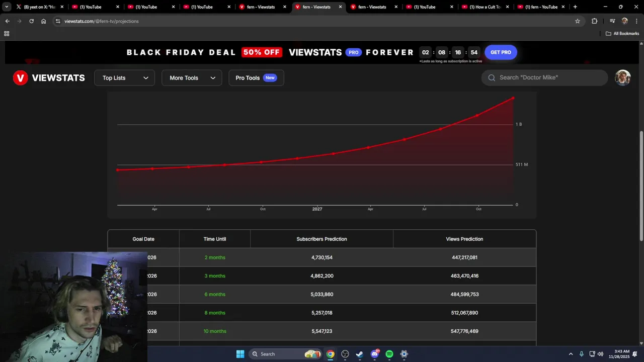Open the Chrome three-dot menu
The width and height of the screenshot is (644, 362).
pyautogui.click(x=635, y=21)
